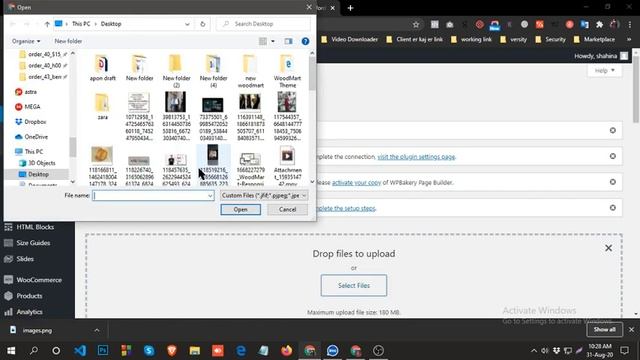Screen dimensions: 640x360
Task: Follow the 'complete the setup steps' link
Action: coord(346,208)
